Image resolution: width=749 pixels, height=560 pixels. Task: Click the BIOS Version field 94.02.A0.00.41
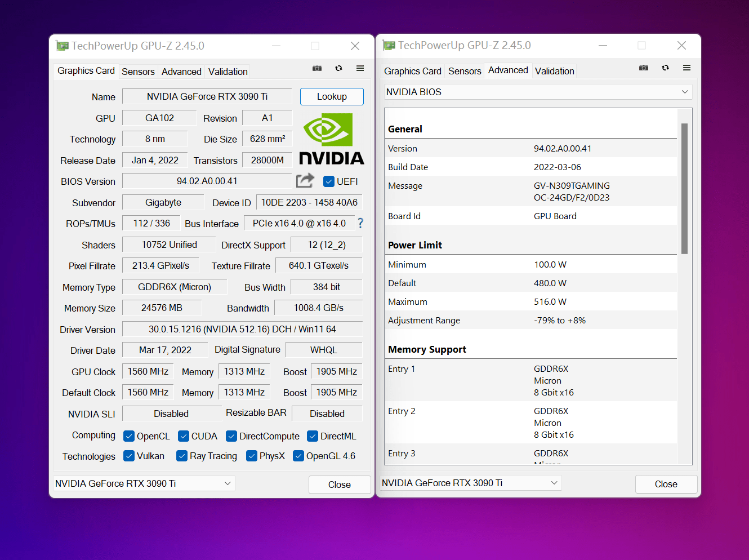(x=207, y=181)
